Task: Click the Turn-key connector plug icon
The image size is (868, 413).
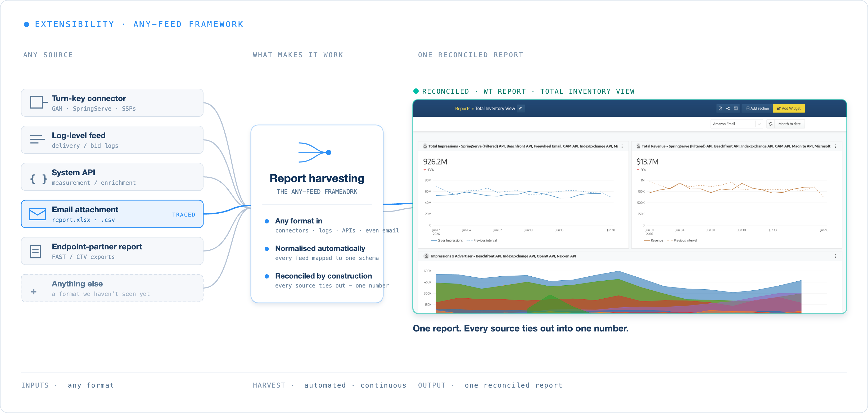Action: pyautogui.click(x=39, y=102)
